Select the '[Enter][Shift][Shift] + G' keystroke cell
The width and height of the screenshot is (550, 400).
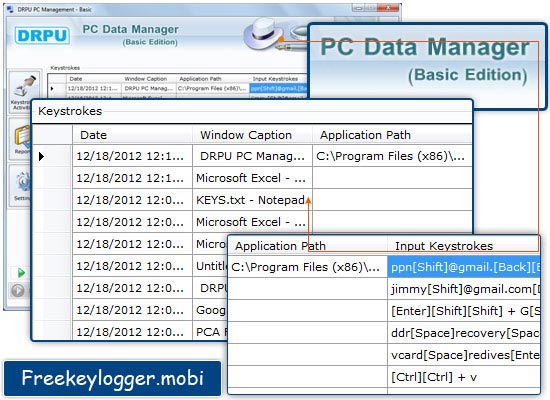pos(463,311)
